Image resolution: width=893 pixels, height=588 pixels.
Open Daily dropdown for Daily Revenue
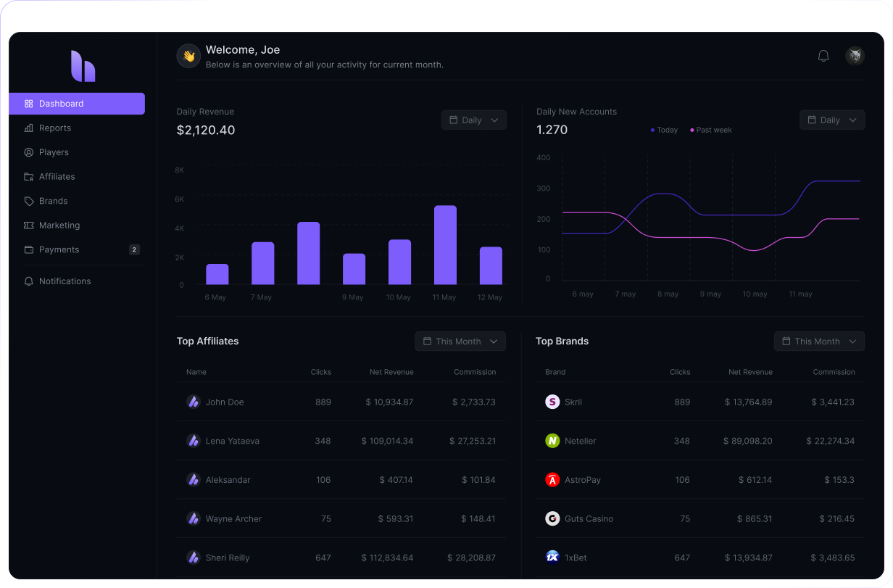[x=474, y=120]
